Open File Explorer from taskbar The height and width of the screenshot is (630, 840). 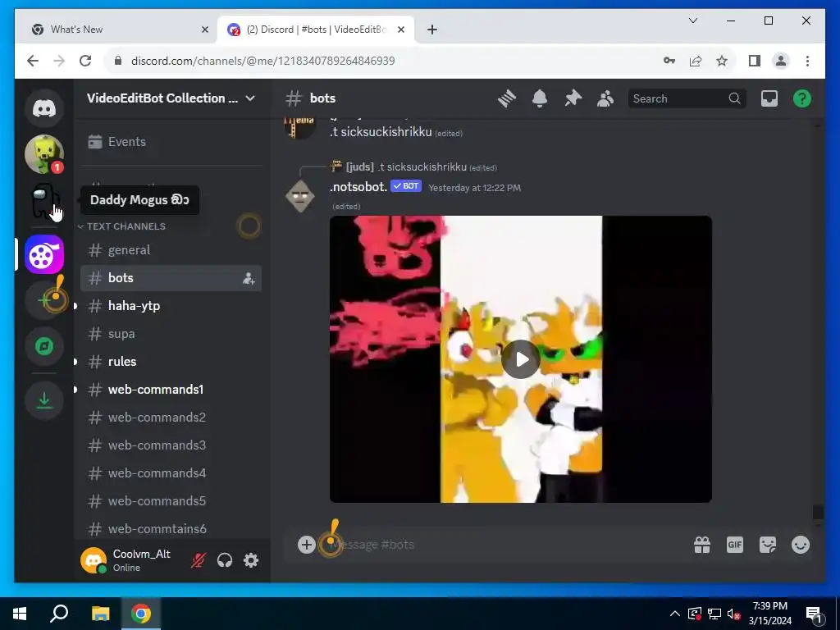[x=100, y=614]
